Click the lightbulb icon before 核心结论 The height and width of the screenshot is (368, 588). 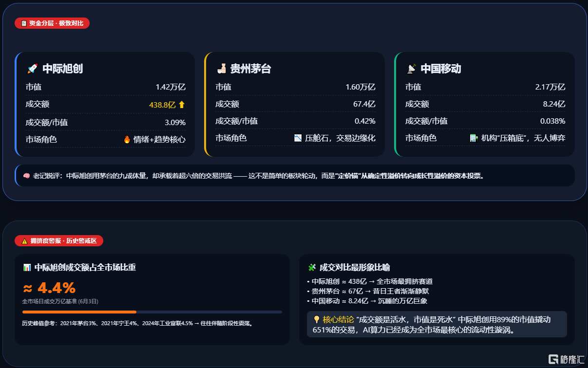(x=317, y=320)
